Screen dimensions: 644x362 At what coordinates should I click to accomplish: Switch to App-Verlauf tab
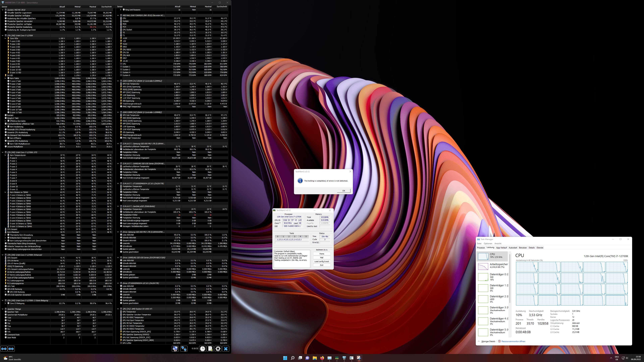click(501, 248)
